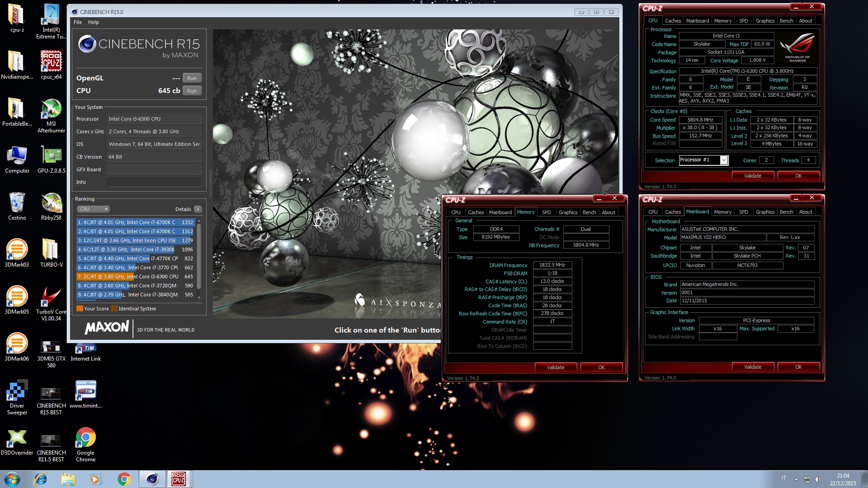Open the Computer desktop icon
Image resolution: width=868 pixels, height=488 pixels.
pyautogui.click(x=17, y=159)
